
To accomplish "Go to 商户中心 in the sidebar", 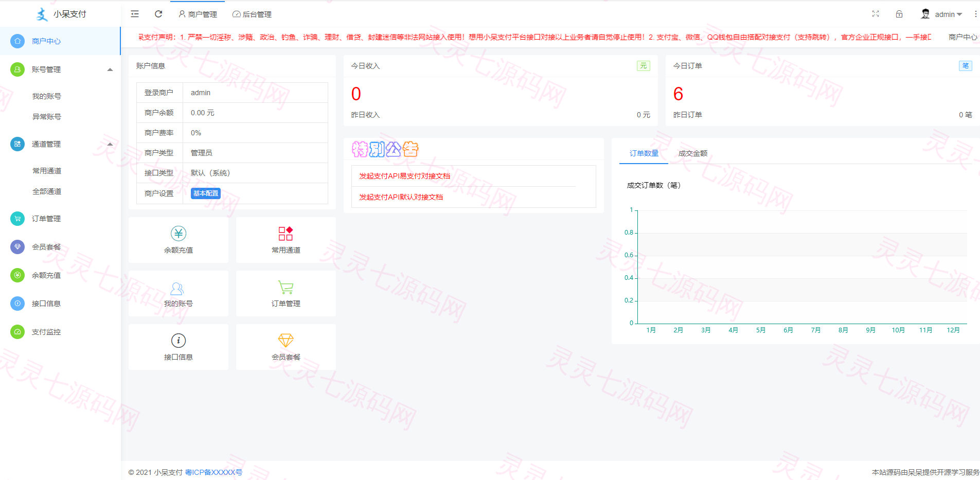I will pyautogui.click(x=60, y=41).
